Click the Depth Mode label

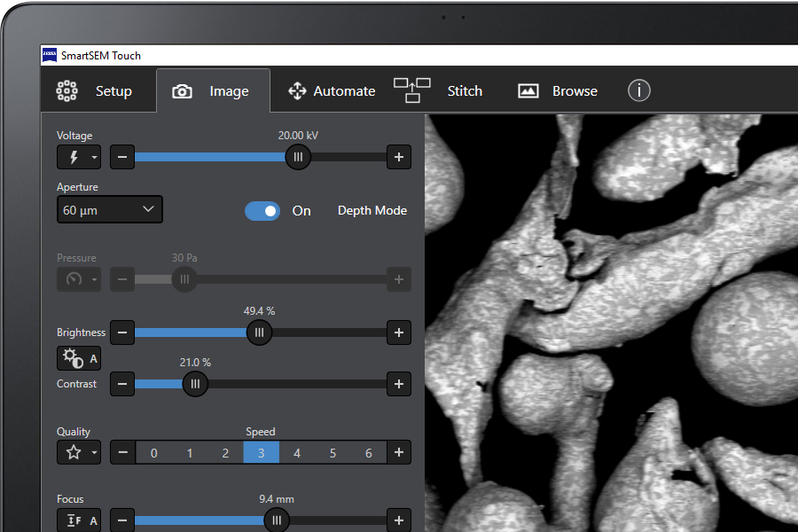[x=372, y=211]
